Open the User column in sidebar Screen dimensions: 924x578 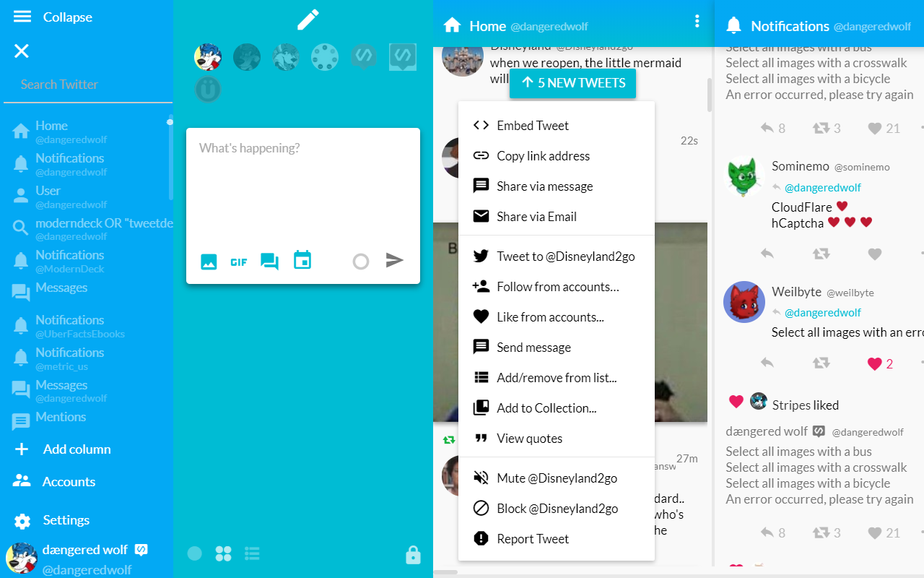click(87, 196)
